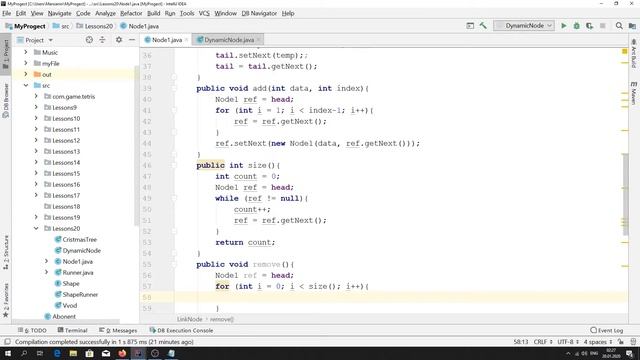640x360 pixels.
Task: Hide the Project tool window
Action: [x=132, y=40]
